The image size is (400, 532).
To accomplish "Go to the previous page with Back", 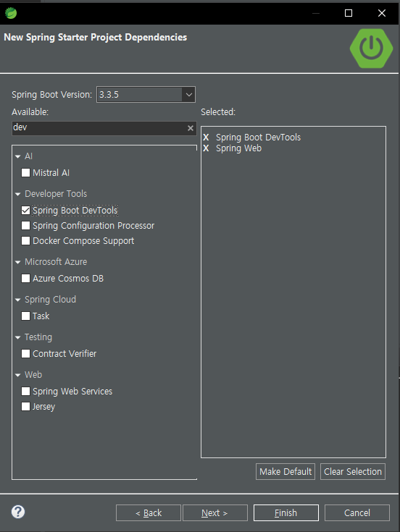I will tap(149, 512).
